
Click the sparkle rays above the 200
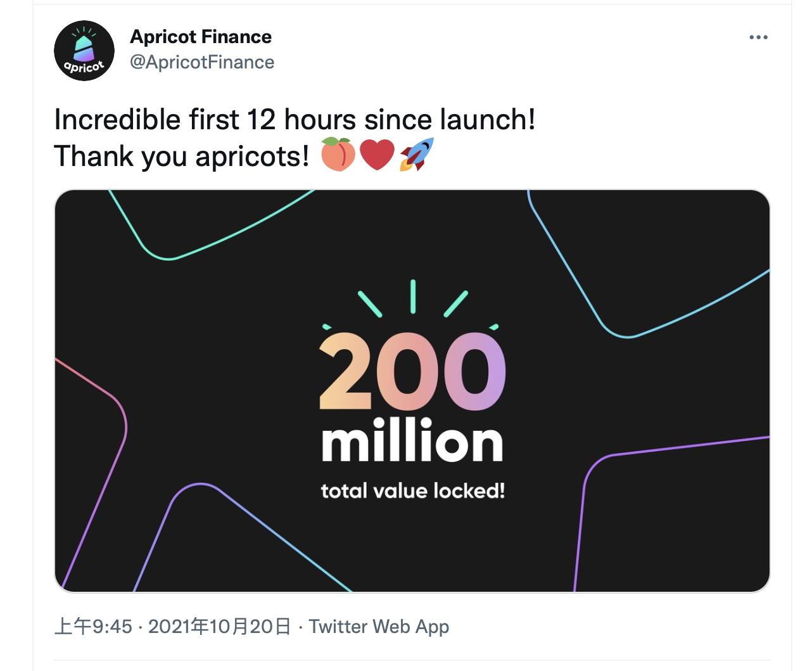coord(412,298)
